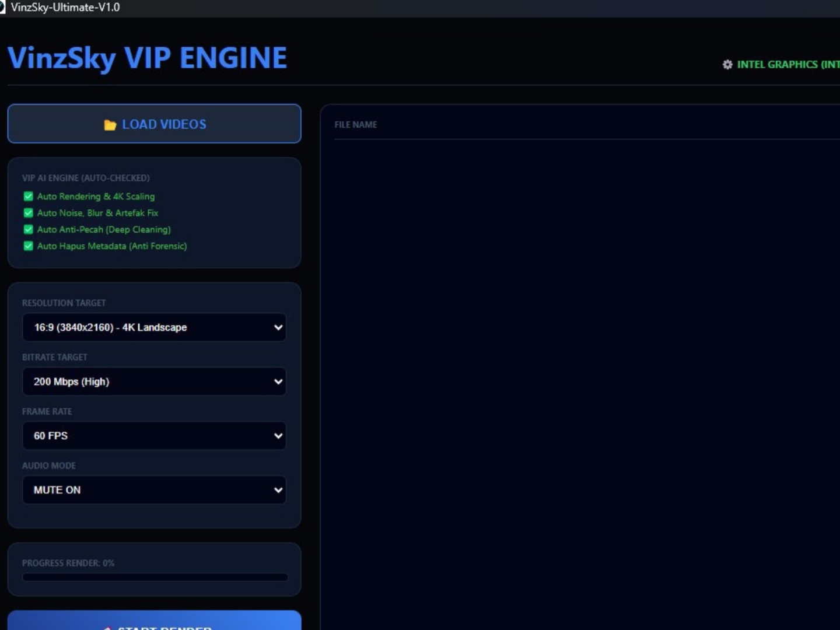Open the Resolution Target dropdown

click(154, 327)
